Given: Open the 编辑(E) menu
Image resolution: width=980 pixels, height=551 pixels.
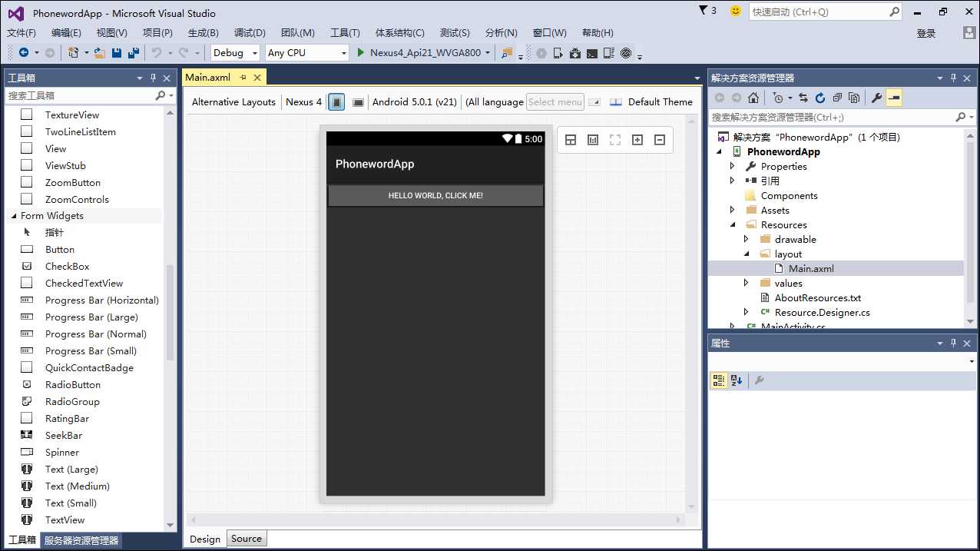Looking at the screenshot, I should 66,33.
